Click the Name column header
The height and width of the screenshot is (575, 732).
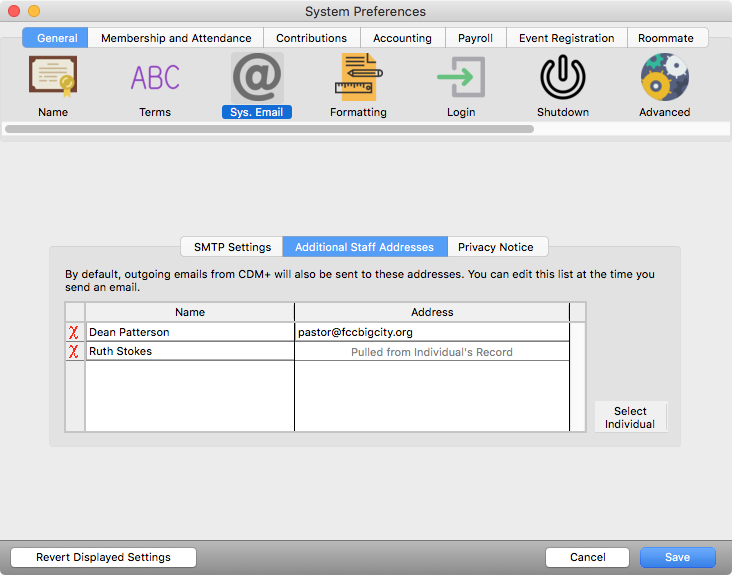coord(189,312)
